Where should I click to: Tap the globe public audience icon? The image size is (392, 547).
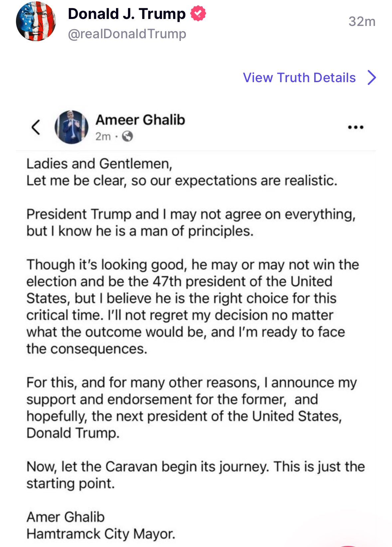point(127,136)
